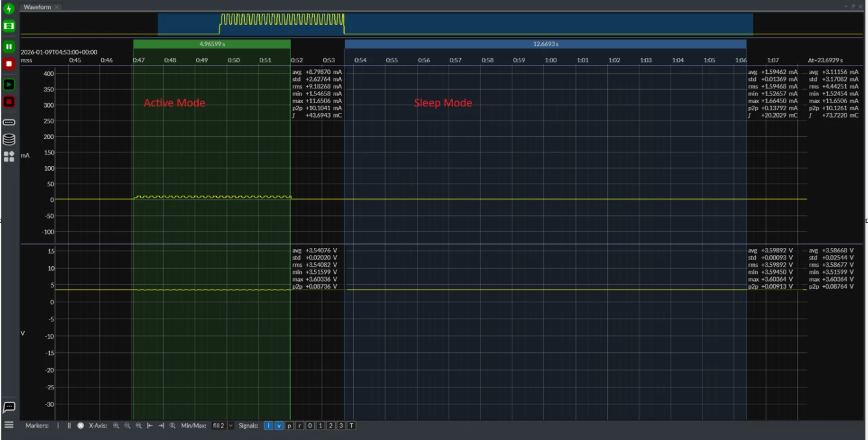868x440 pixels.
Task: Click the 'Active Mode' text annotation
Action: click(x=174, y=103)
